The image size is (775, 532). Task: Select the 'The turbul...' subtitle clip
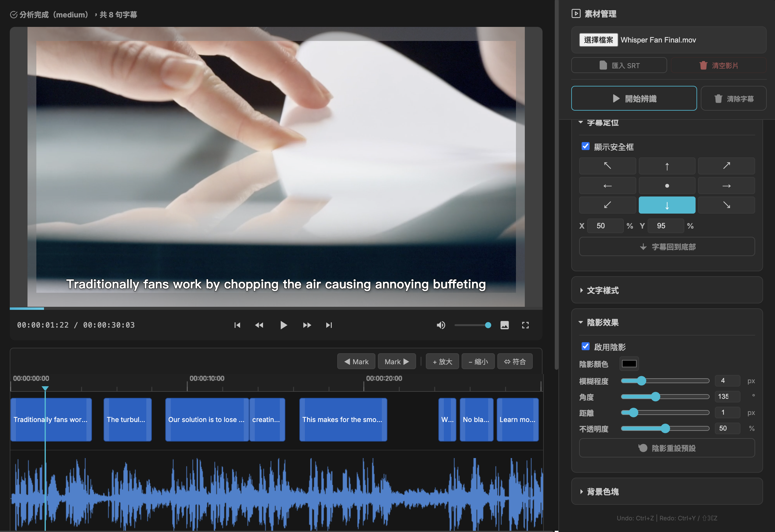click(x=127, y=419)
